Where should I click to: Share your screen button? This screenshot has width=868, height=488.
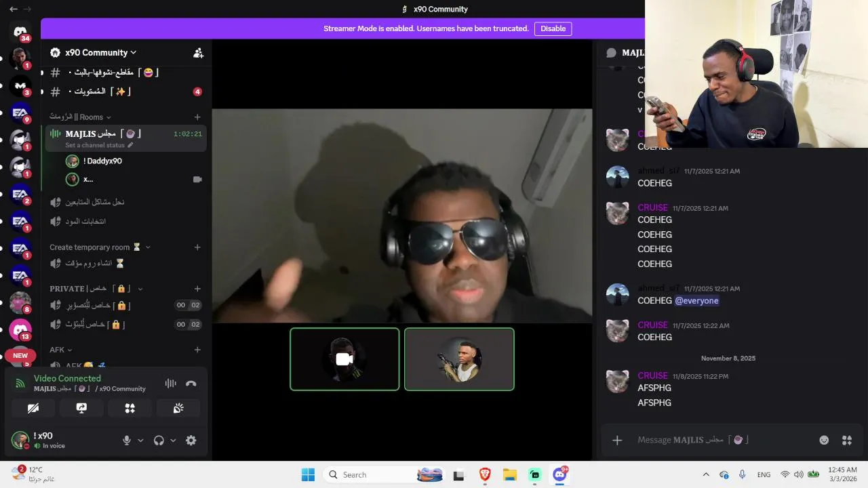(x=81, y=408)
